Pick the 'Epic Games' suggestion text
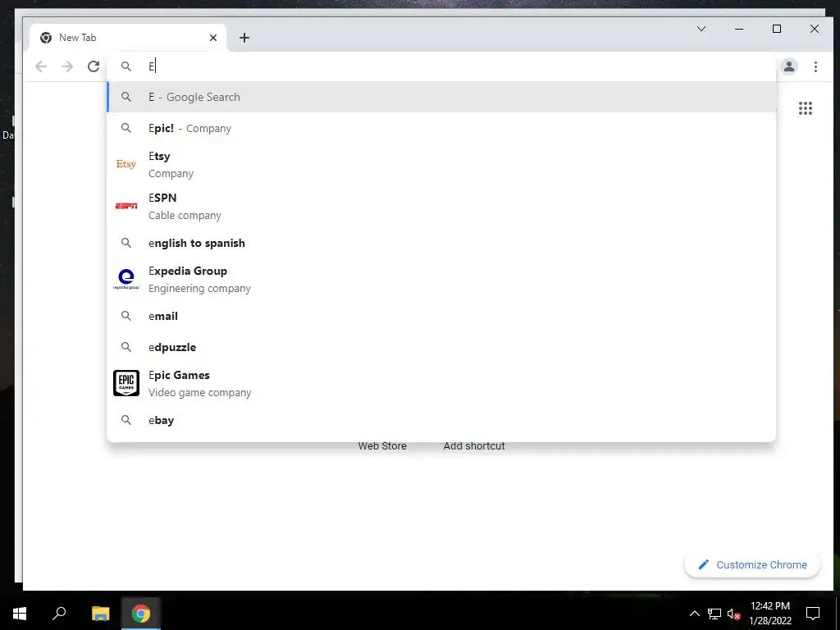 (x=179, y=375)
